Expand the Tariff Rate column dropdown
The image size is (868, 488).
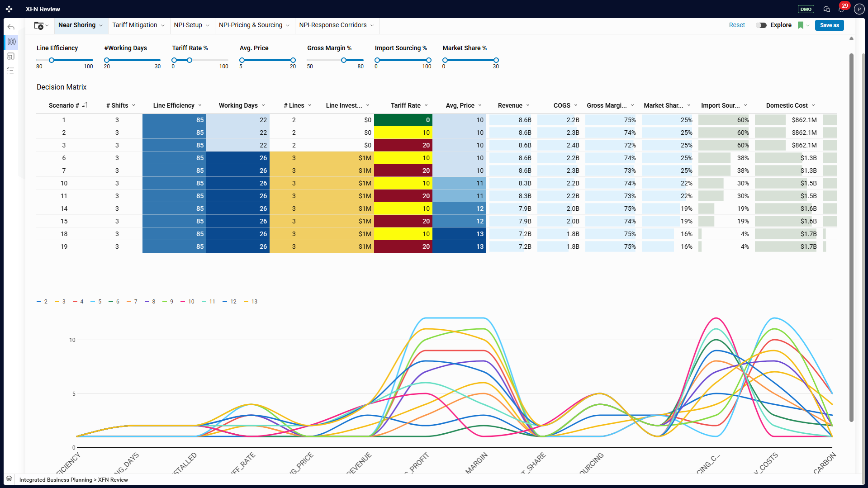coord(426,105)
